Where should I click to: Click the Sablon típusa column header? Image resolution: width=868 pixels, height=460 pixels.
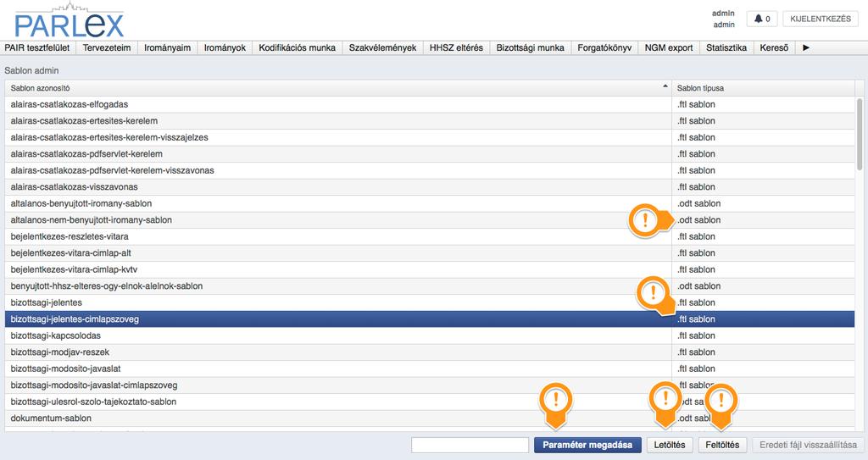(x=763, y=88)
